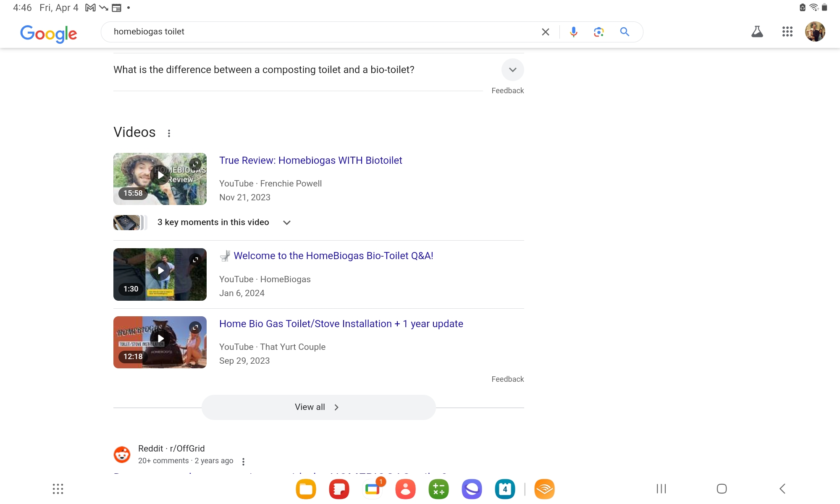Click the blue search magnifier icon
This screenshot has height=504, width=840.
coord(625,32)
